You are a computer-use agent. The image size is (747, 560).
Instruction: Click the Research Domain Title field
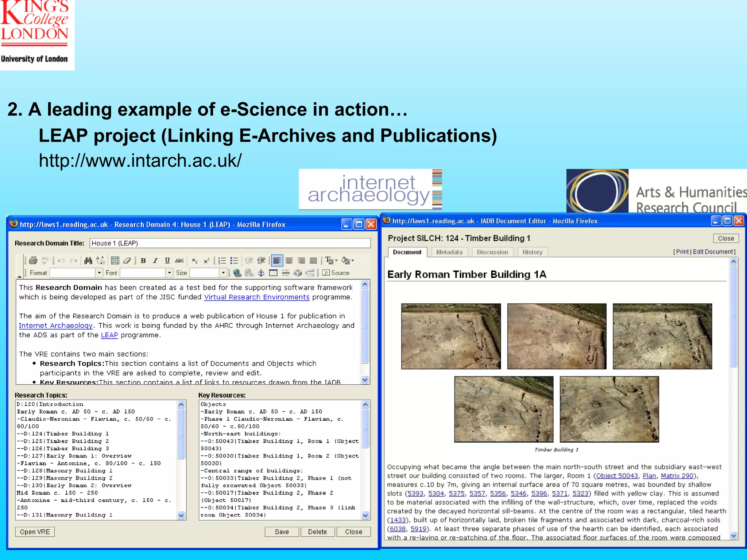(x=230, y=243)
